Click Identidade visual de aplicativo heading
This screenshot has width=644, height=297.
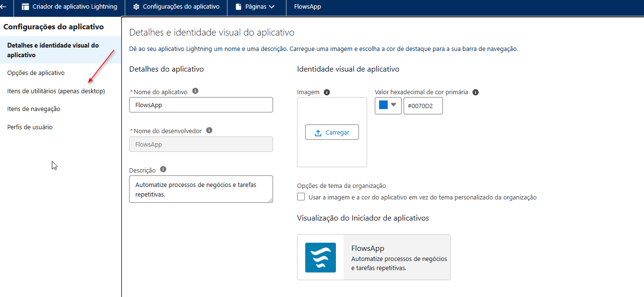pyautogui.click(x=348, y=69)
